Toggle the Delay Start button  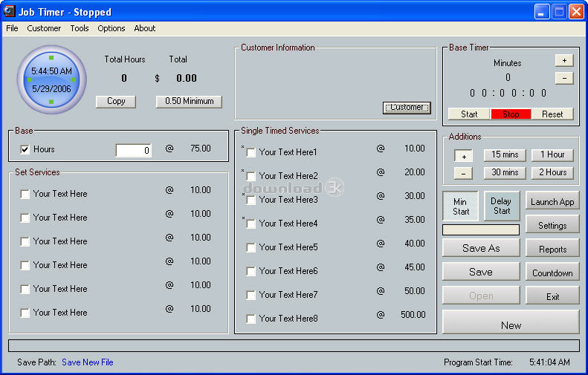click(502, 206)
